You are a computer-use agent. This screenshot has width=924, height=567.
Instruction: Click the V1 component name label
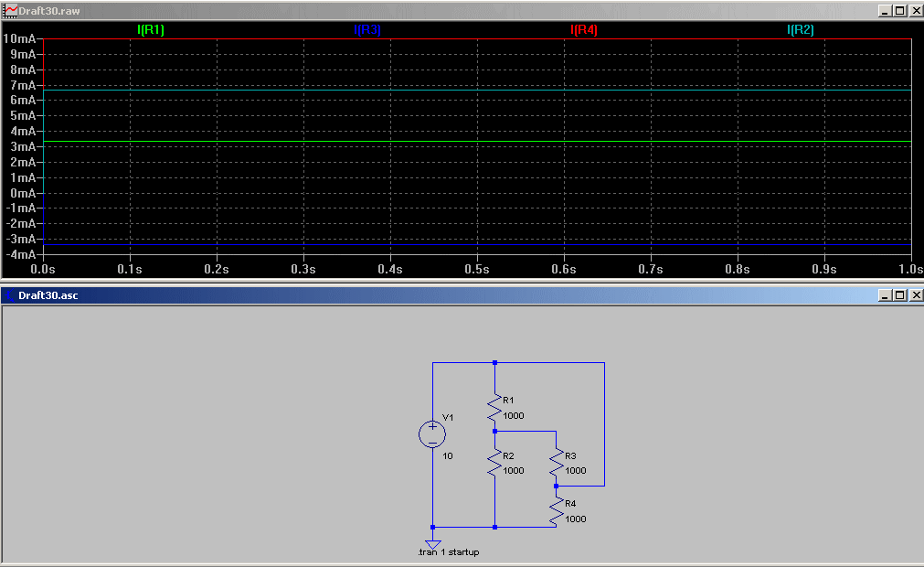448,417
